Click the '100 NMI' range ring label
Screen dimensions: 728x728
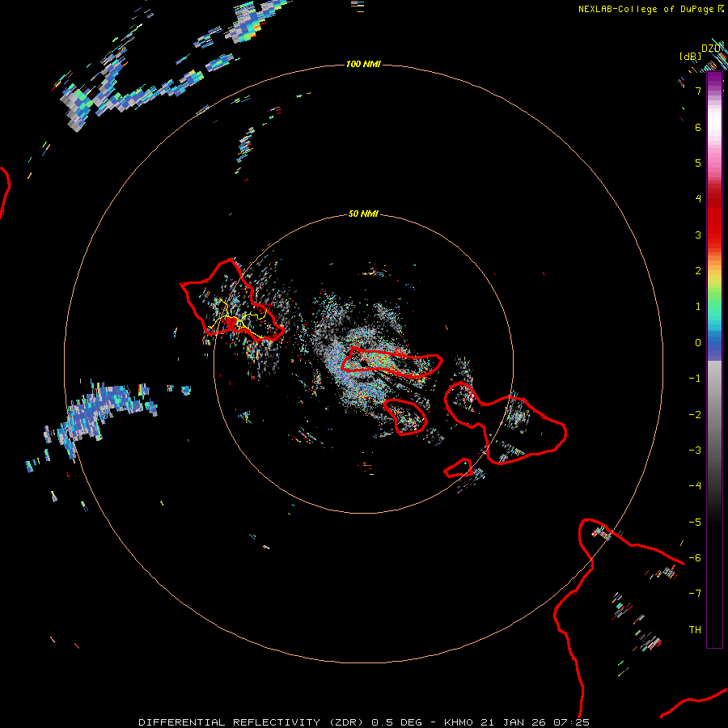pyautogui.click(x=363, y=64)
